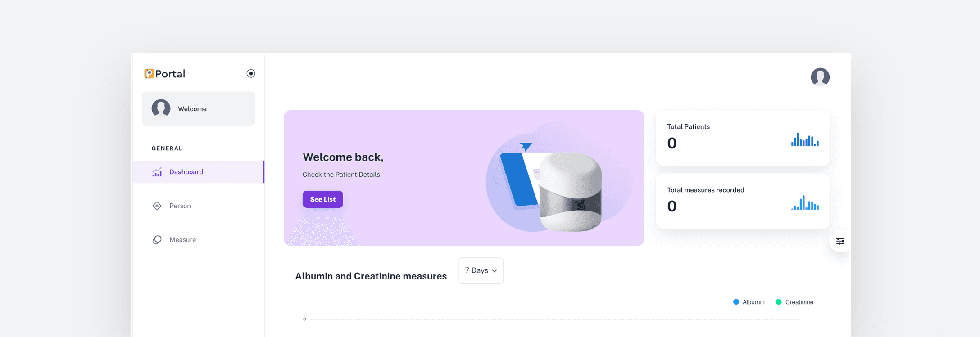Click the Total Patients bar chart icon
Image resolution: width=980 pixels, height=337 pixels.
pyautogui.click(x=805, y=140)
